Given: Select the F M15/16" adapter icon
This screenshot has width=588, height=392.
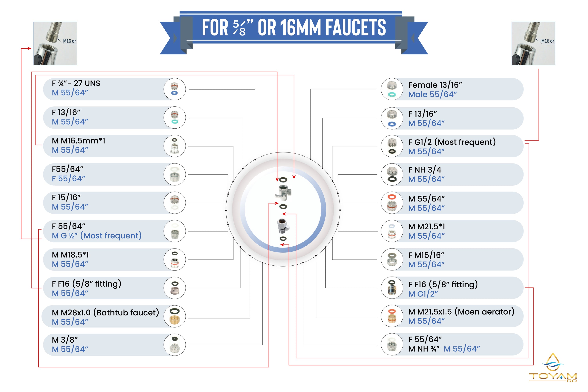Looking at the screenshot, I should [392, 259].
